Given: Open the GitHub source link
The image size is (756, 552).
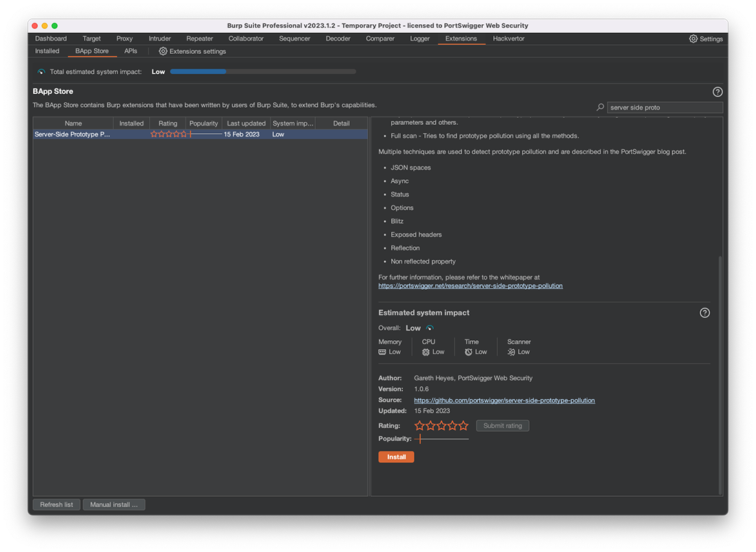Looking at the screenshot, I should 504,400.
